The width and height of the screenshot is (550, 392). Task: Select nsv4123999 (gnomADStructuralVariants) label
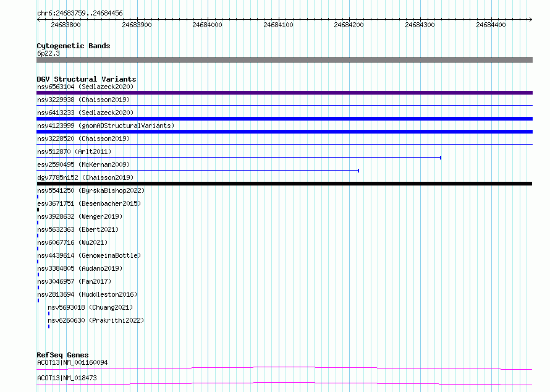(x=106, y=126)
